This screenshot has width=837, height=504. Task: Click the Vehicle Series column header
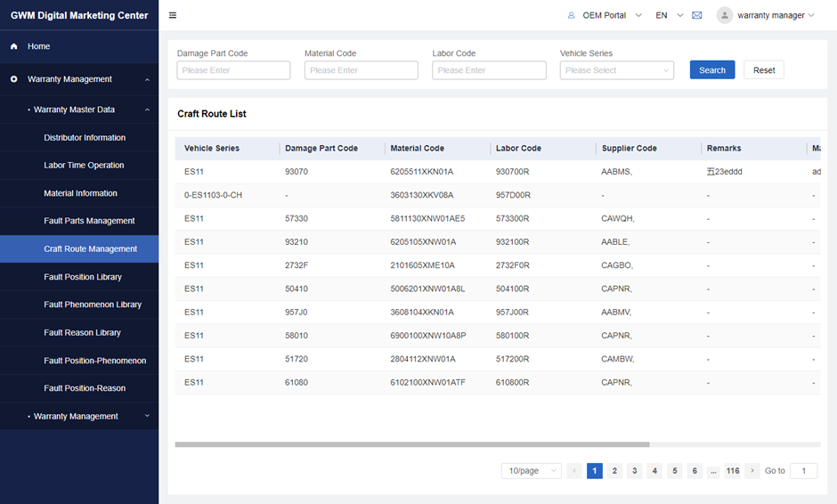click(212, 149)
